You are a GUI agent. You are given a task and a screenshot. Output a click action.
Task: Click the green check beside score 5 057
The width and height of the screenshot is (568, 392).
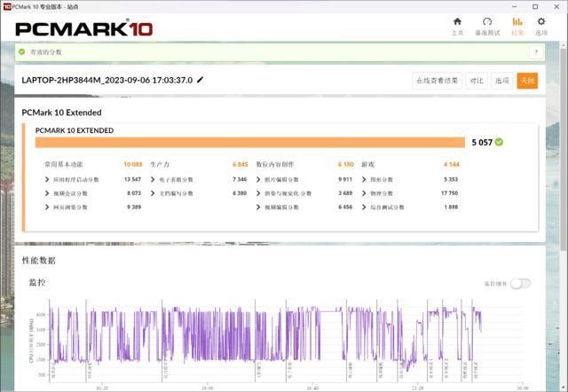pyautogui.click(x=499, y=142)
